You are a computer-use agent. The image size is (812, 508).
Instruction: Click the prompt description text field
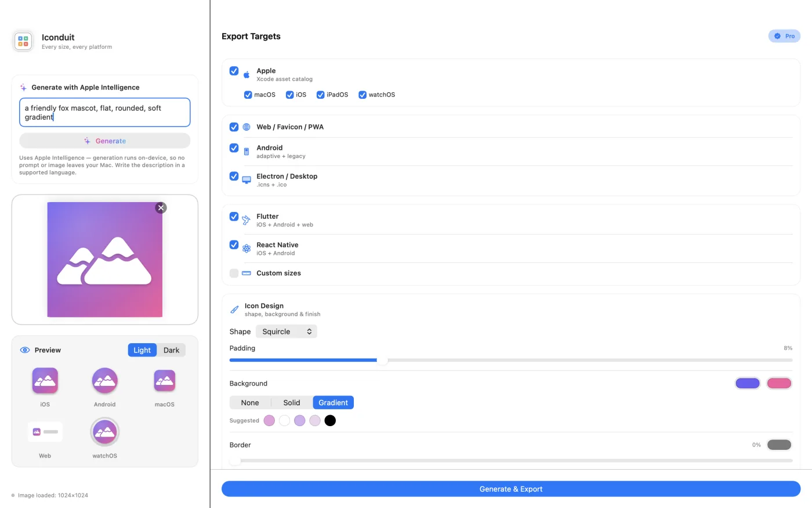[x=105, y=113]
